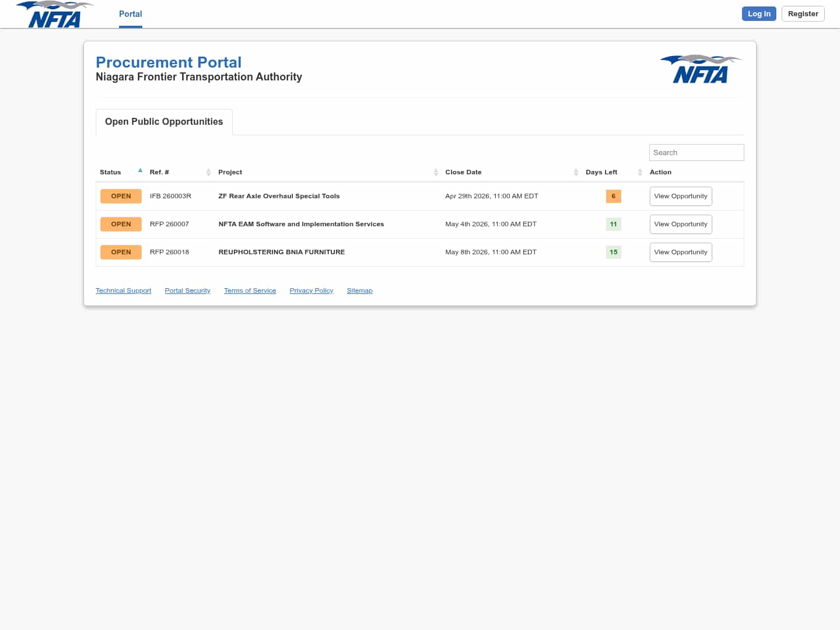Sort opportunities by Project column

click(230, 172)
